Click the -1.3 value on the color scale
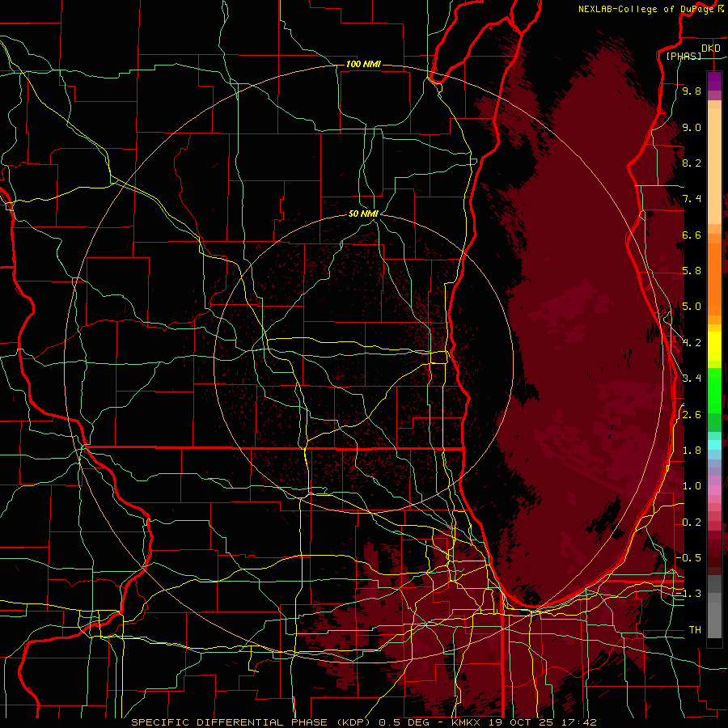 pyautogui.click(x=689, y=594)
